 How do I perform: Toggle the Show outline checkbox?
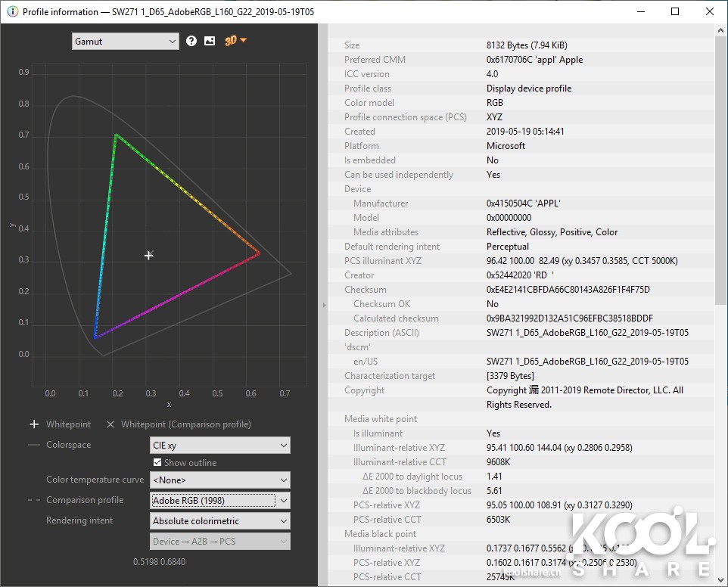157,462
